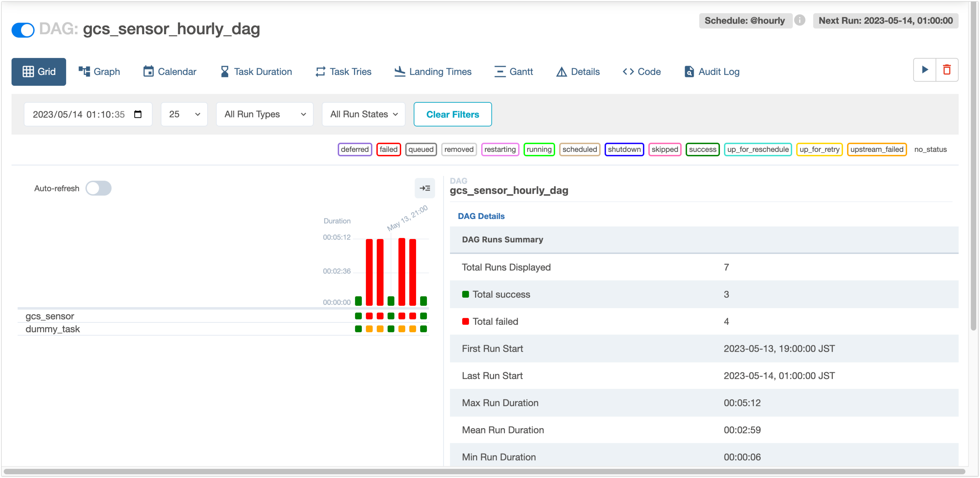The height and width of the screenshot is (478, 980).
Task: Click the last gcs_sensor task instance square
Action: (x=423, y=316)
